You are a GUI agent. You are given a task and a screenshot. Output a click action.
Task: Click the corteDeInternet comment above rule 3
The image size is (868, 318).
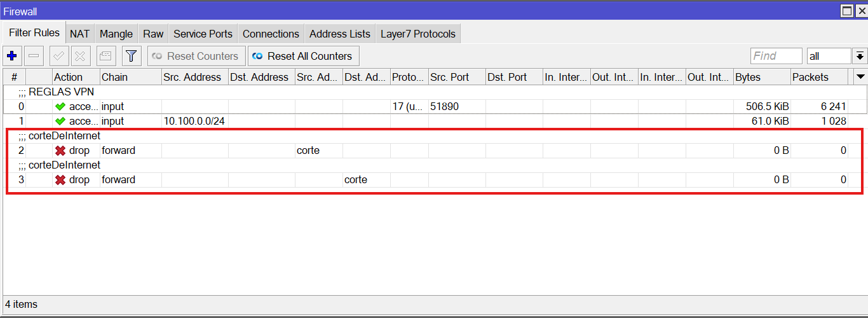tap(59, 165)
